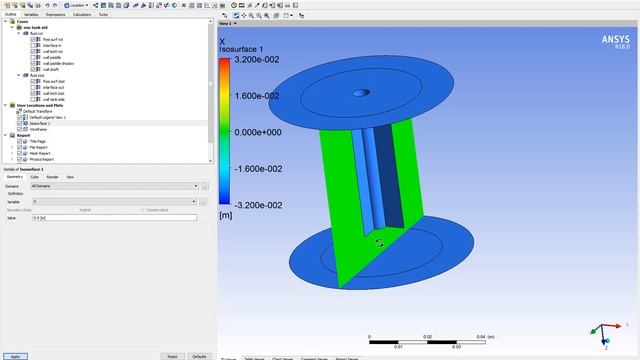The height and width of the screenshot is (360, 640).
Task: Open the Animation toolbar icon
Action: 242,5
